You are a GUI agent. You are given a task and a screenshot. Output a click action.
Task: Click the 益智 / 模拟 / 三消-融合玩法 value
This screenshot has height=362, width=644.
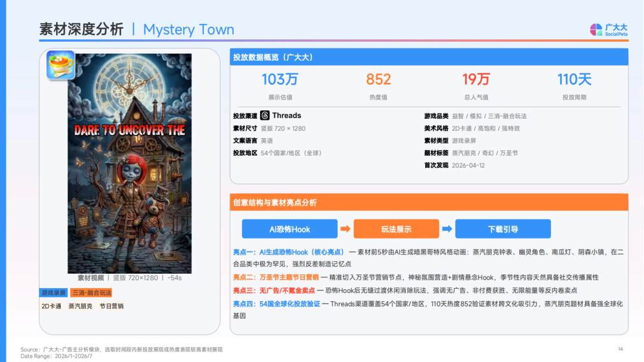489,116
